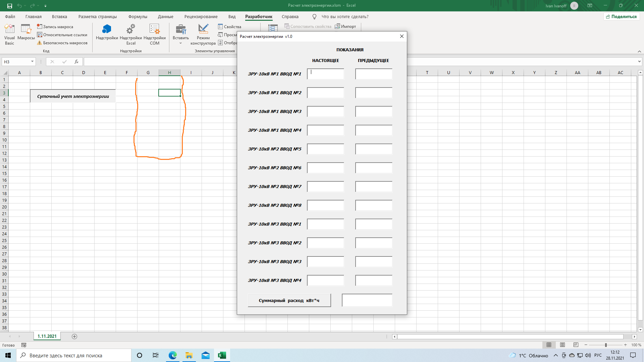
Task: Click the Суммарный расход кВт*ч button
Action: pos(289,300)
